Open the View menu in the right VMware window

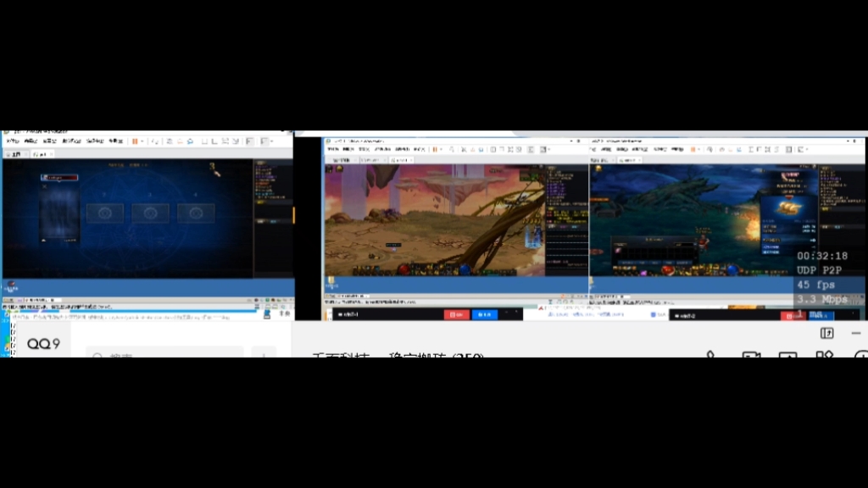pos(621,149)
